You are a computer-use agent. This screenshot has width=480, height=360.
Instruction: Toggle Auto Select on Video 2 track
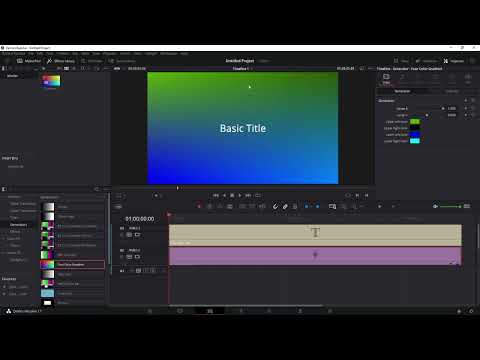coord(129,235)
